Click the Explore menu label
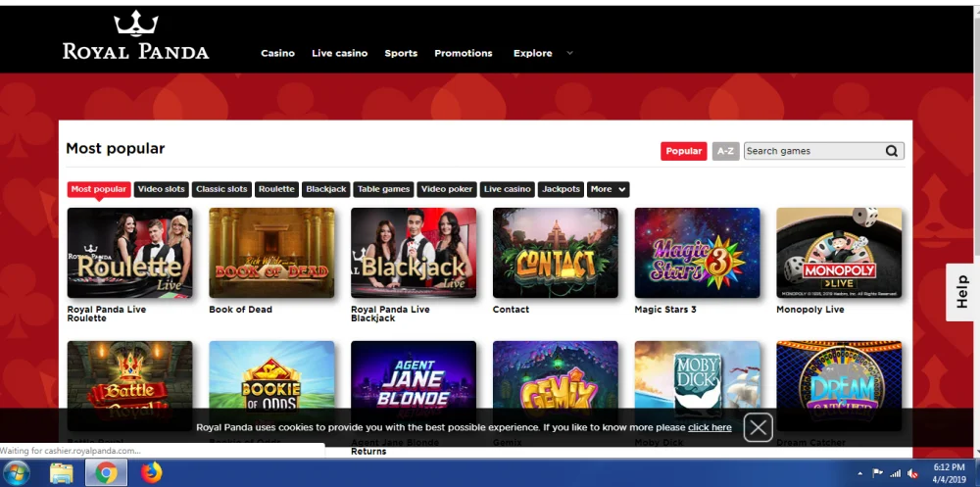This screenshot has height=487, width=980. pos(532,53)
